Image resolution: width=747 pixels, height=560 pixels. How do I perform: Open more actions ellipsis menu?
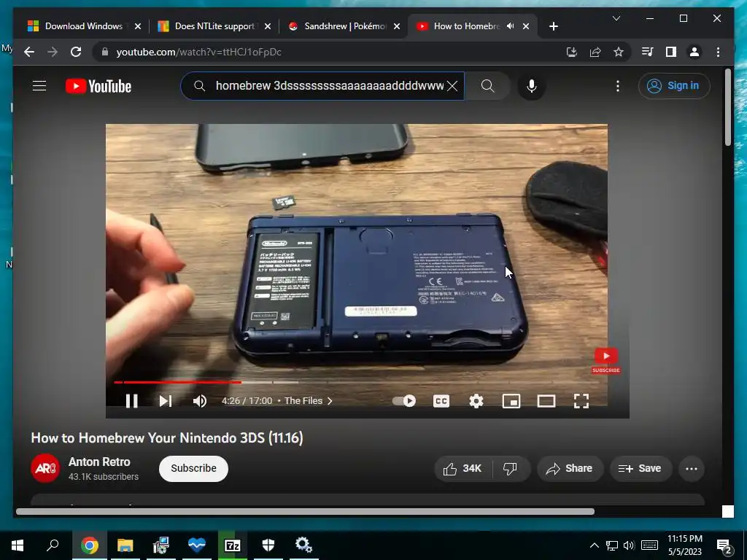click(692, 469)
